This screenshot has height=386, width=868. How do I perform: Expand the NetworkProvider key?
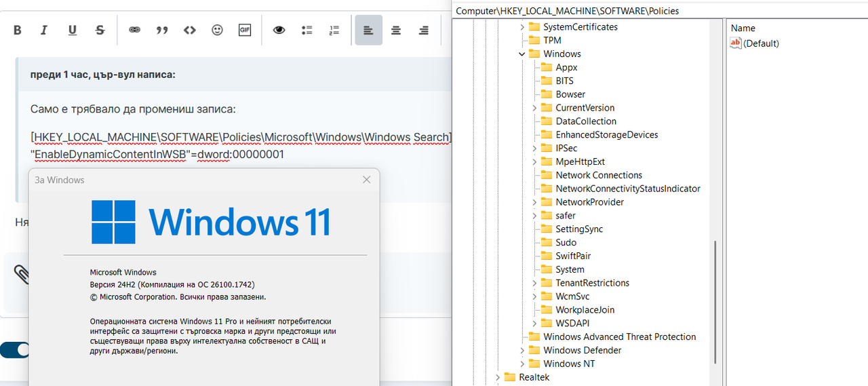(534, 202)
